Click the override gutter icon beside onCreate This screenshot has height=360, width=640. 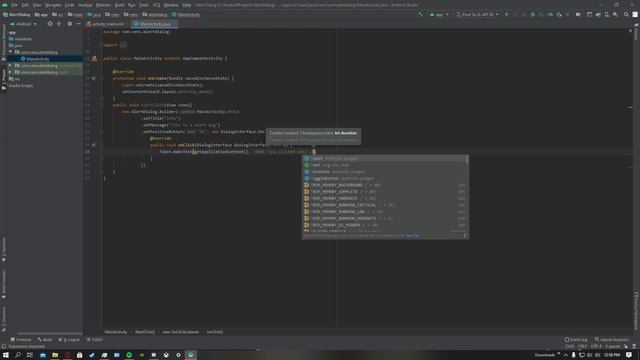(93, 78)
